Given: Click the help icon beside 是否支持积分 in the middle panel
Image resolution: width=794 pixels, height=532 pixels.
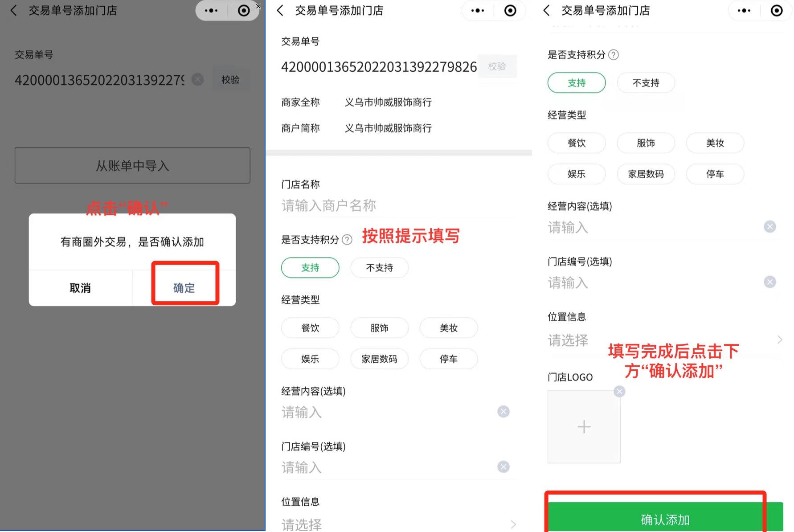Looking at the screenshot, I should (x=347, y=240).
